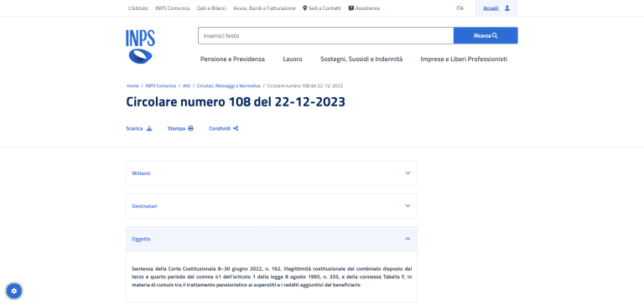This screenshot has height=305, width=644.
Task: Open Dati e Bilanci in the top bar
Action: tap(211, 8)
